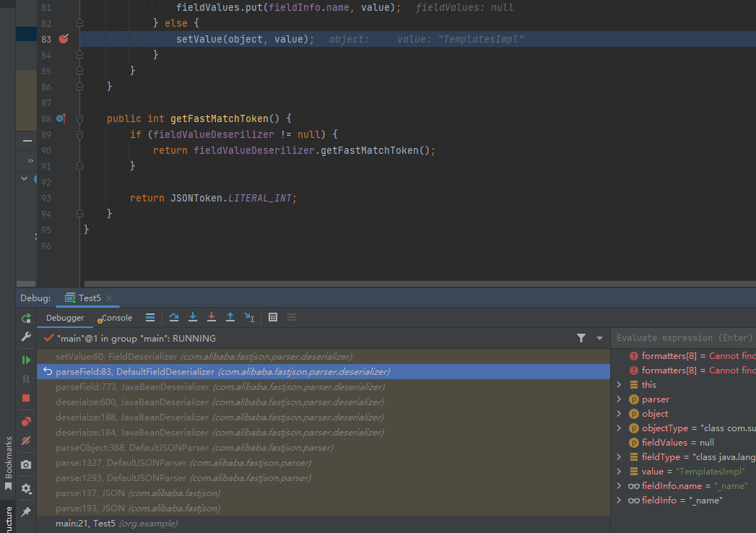Select frame deserialze:188, JavaBeanDeserializer
This screenshot has height=533, width=756.
(323, 417)
